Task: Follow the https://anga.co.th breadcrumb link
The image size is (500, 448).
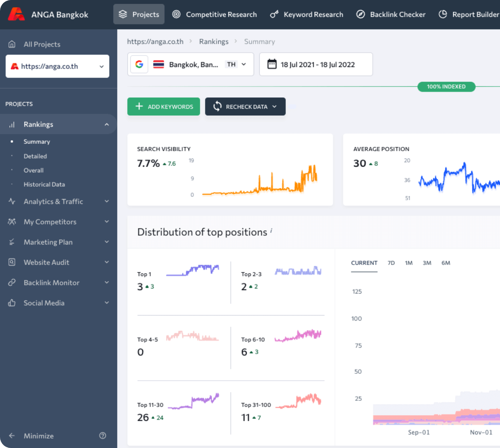Action: [x=155, y=41]
